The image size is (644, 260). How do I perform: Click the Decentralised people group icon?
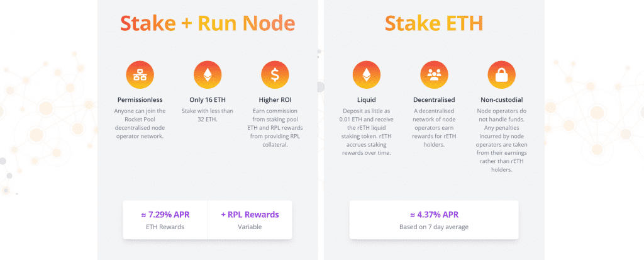click(x=434, y=75)
